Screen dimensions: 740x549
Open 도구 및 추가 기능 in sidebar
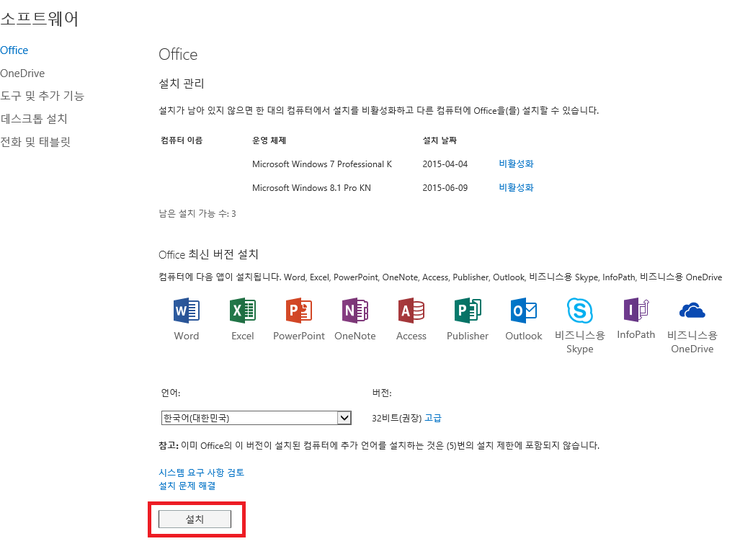tap(42, 96)
